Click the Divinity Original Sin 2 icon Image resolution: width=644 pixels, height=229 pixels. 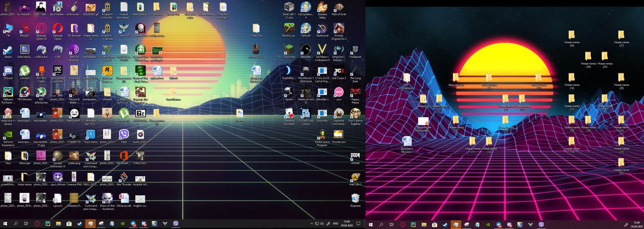[x=339, y=30]
